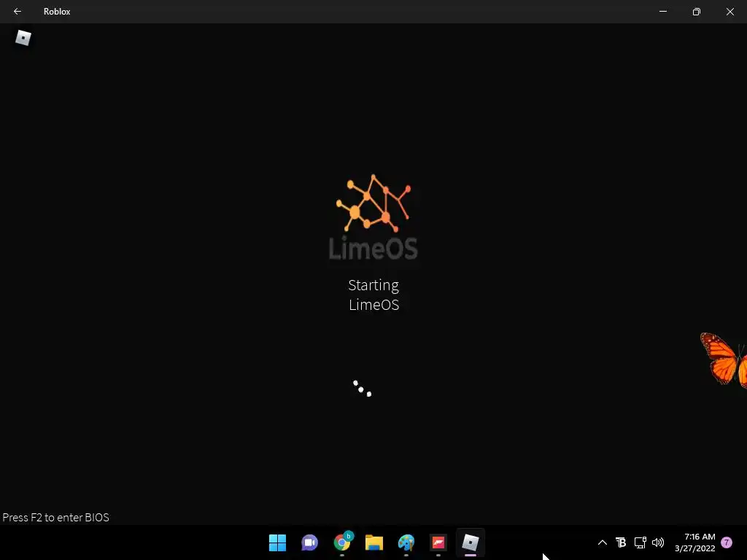Image resolution: width=747 pixels, height=560 pixels.
Task: Open the Windows Start menu
Action: 277,542
